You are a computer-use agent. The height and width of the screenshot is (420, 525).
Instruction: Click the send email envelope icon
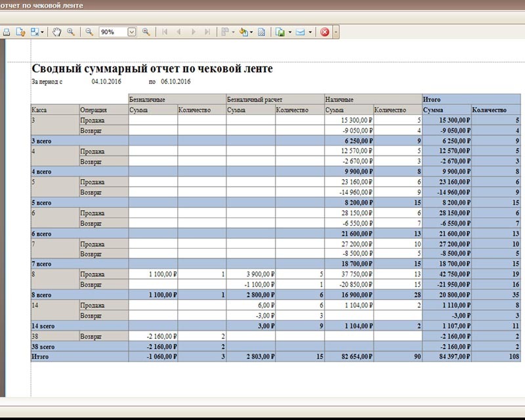pos(301,31)
